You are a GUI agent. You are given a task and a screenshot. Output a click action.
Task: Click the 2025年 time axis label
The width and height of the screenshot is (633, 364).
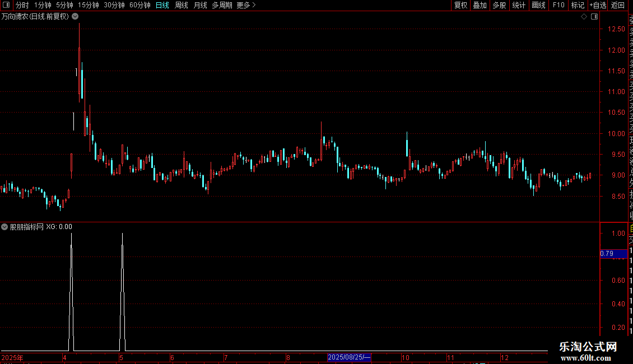pos(12,357)
